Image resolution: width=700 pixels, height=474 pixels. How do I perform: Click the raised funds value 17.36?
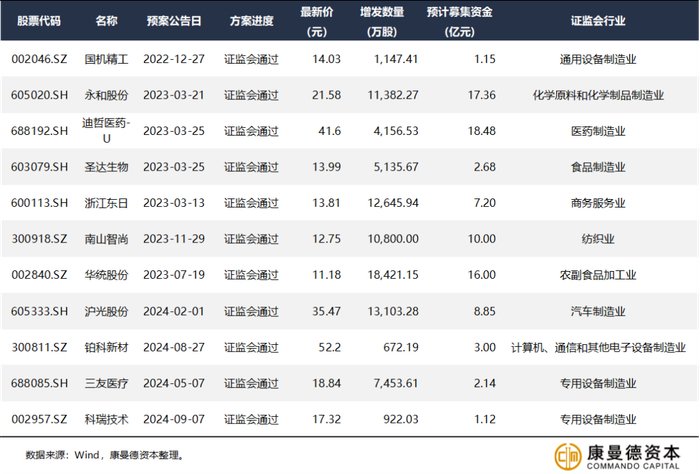click(x=482, y=95)
